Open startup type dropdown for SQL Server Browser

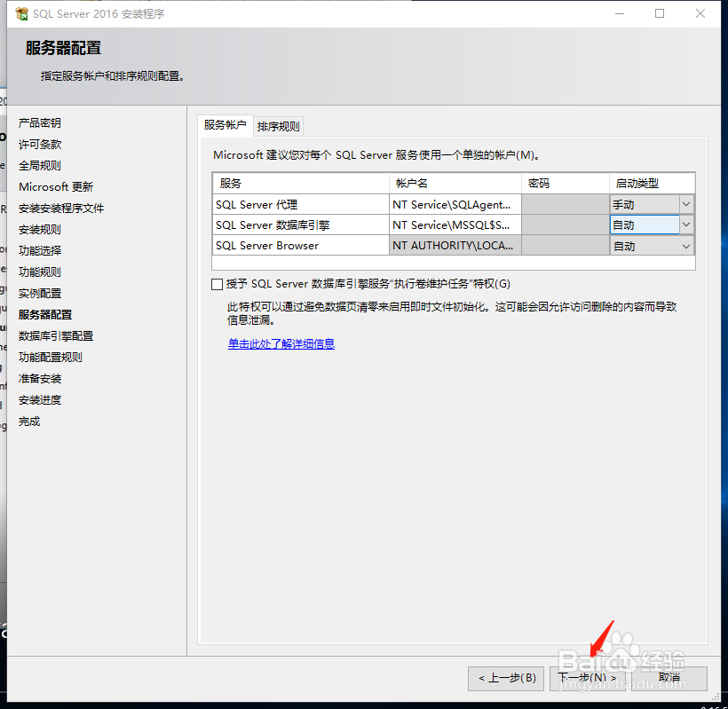(685, 246)
